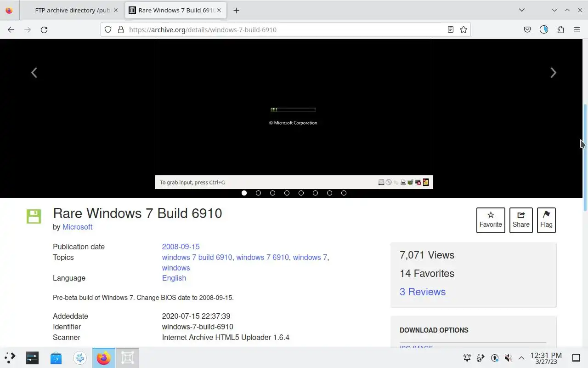Open the 2008-09-15 publication date link
588x368 pixels.
[x=181, y=247]
